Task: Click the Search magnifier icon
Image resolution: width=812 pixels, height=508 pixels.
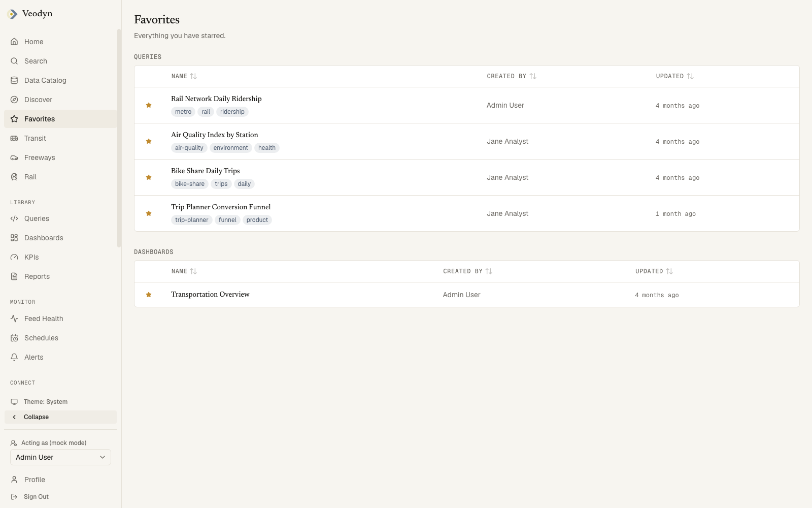Action: click(x=14, y=61)
